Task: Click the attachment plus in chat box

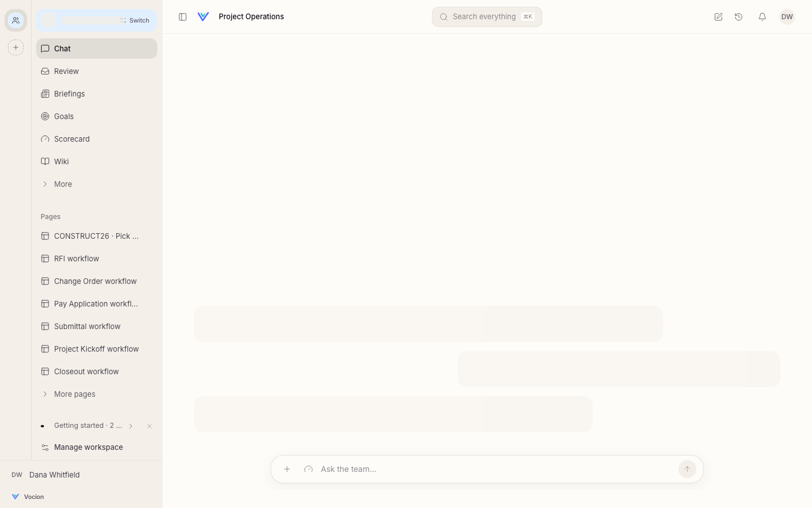Action: 287,469
